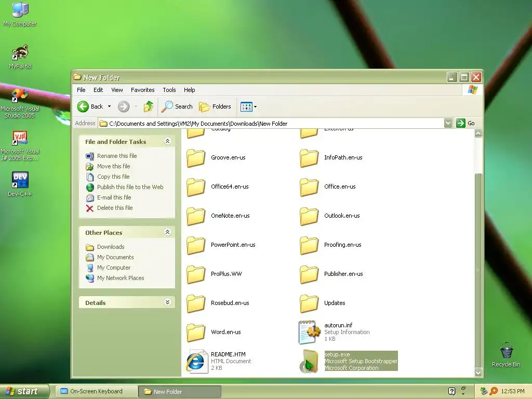This screenshot has width=532, height=399.
Task: Go to Downloads in Other Places
Action: 111,247
